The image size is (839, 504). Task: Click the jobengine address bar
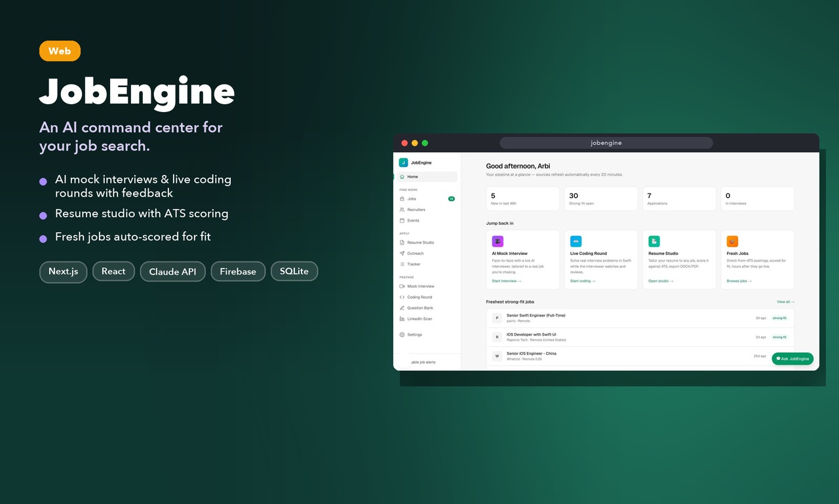pos(606,143)
